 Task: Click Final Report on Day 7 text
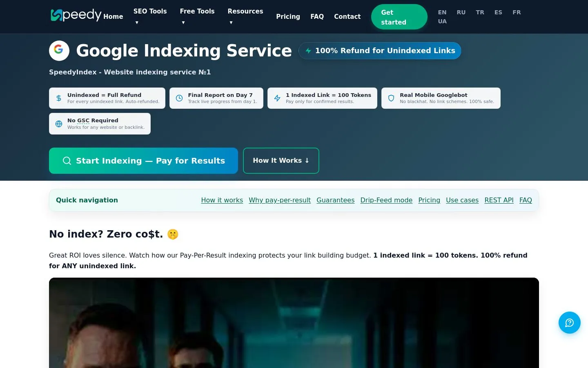(x=220, y=95)
